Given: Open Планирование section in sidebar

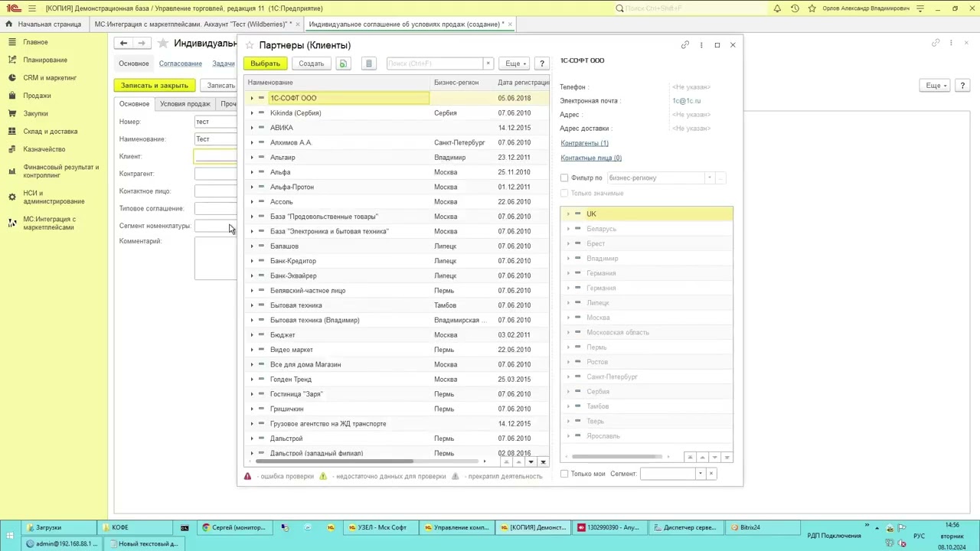Looking at the screenshot, I should (45, 60).
